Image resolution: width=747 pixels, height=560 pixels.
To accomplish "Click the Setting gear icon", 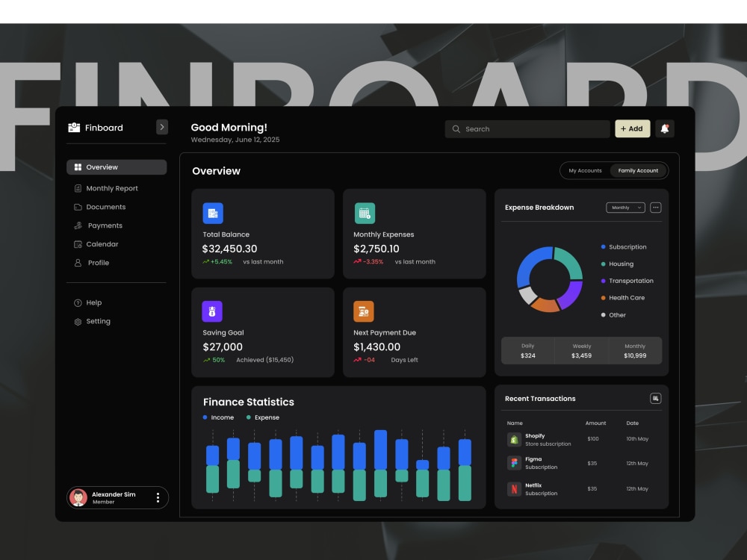I will coord(78,321).
